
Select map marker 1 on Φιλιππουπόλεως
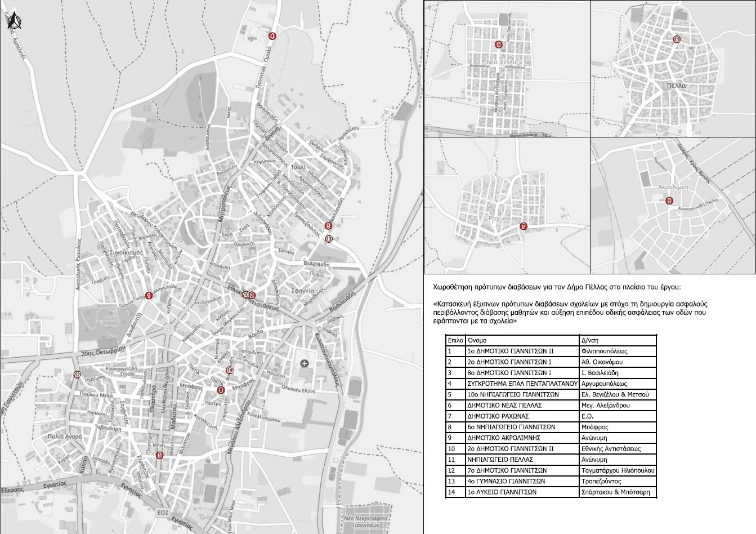click(149, 295)
